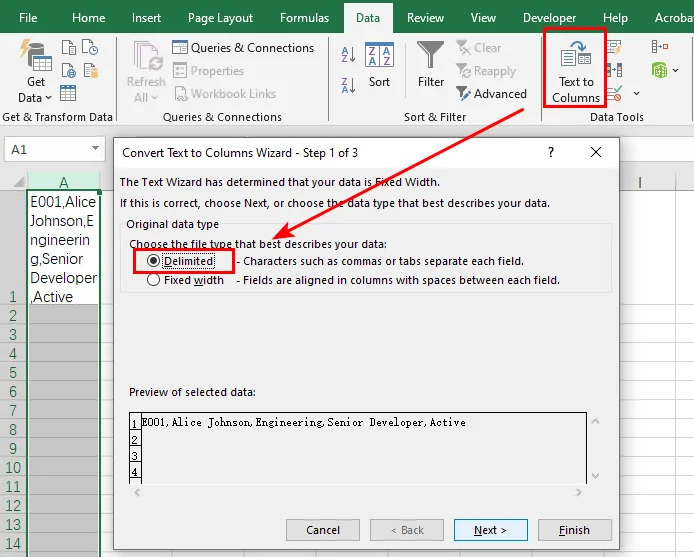Expand the Refresh All dropdown arrow
Image resolution: width=694 pixels, height=557 pixels.
[x=154, y=97]
